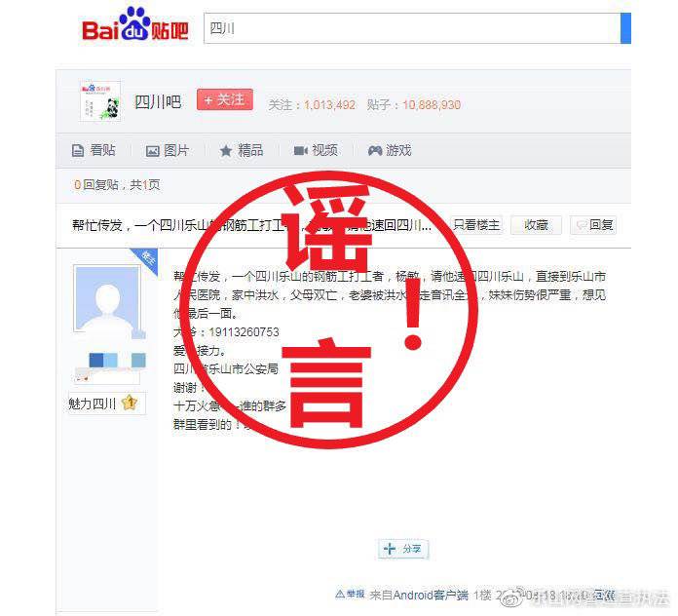Click the Baidu Tieba logo
The image size is (678, 616).
pos(135,25)
